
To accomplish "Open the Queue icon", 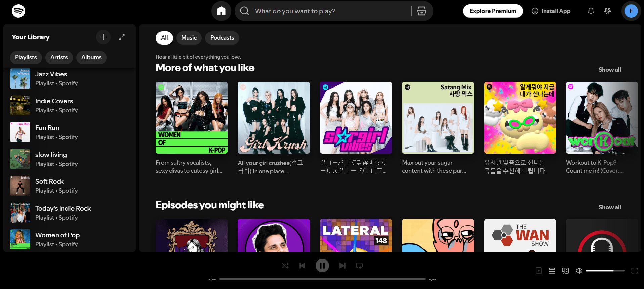I will 552,271.
